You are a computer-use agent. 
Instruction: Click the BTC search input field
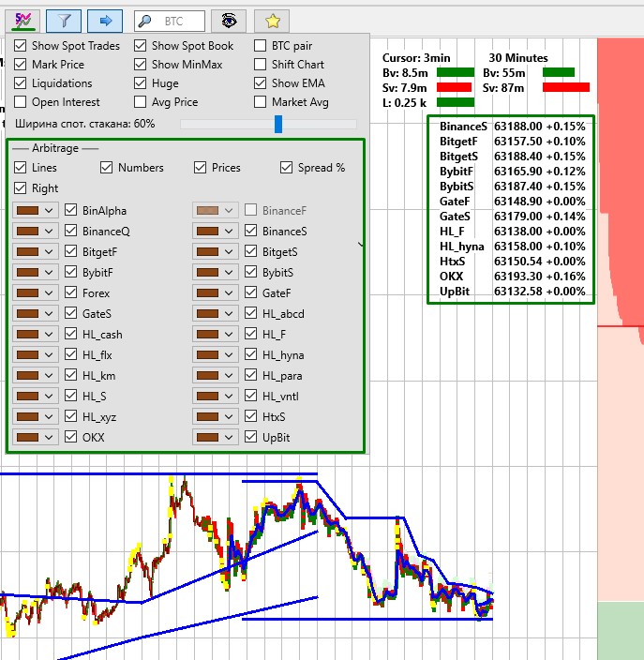[x=170, y=21]
